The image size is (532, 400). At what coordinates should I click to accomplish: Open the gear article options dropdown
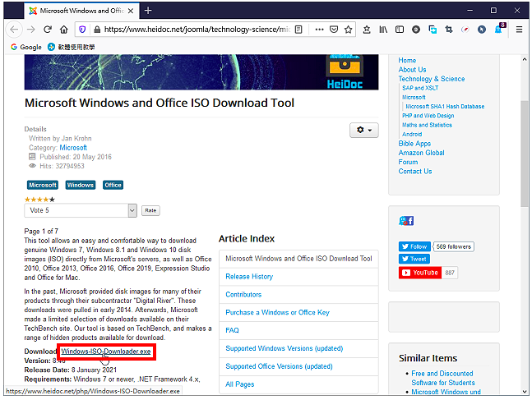coord(364,130)
